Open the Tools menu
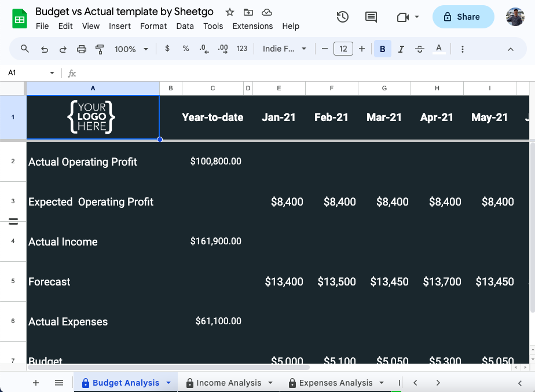535x392 pixels. coord(213,26)
